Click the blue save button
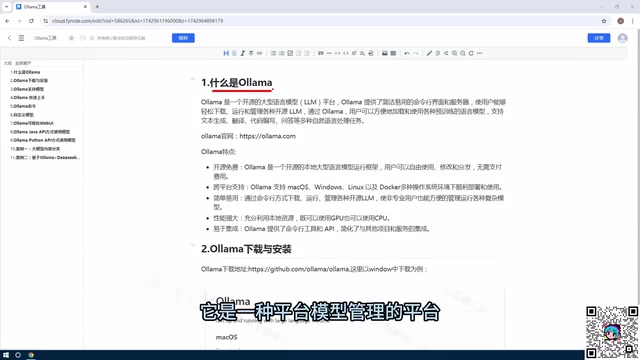The image size is (640, 360). pos(183,38)
